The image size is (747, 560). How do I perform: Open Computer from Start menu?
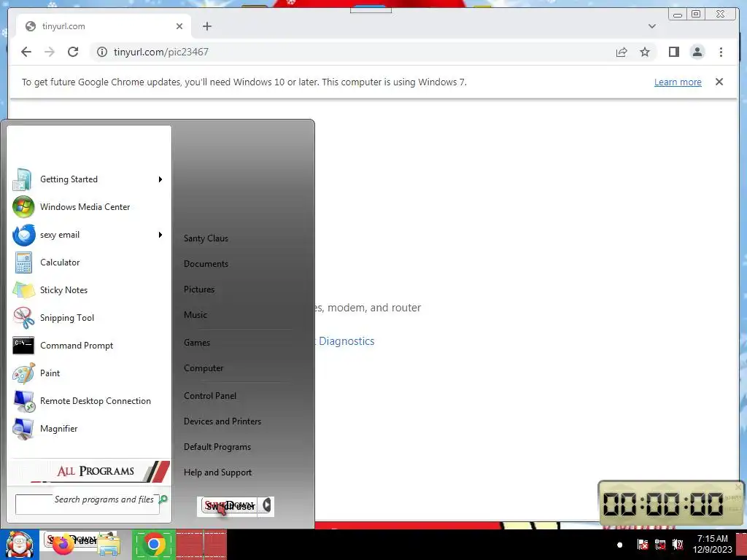click(204, 368)
